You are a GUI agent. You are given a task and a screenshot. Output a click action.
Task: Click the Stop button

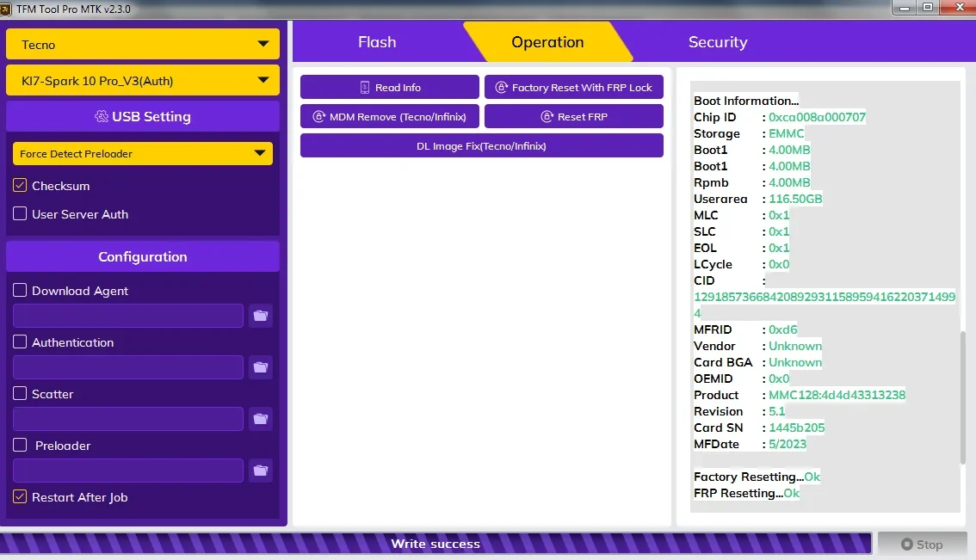click(923, 544)
